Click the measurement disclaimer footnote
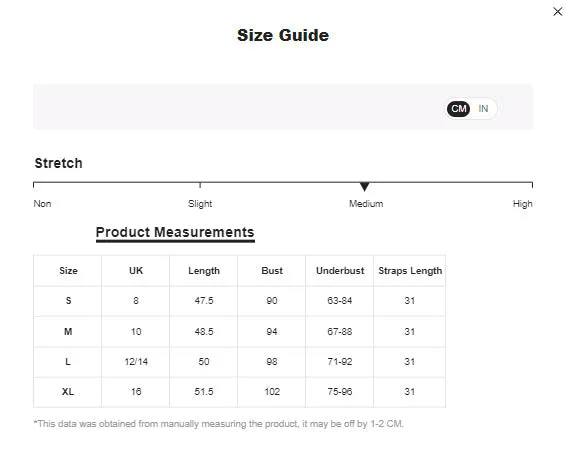The width and height of the screenshot is (566, 460). coord(218,424)
